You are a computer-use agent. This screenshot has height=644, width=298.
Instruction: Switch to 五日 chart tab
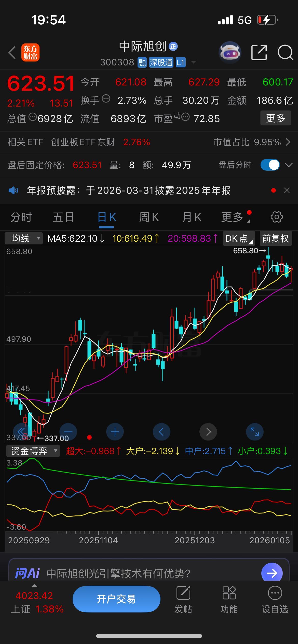pos(63,217)
